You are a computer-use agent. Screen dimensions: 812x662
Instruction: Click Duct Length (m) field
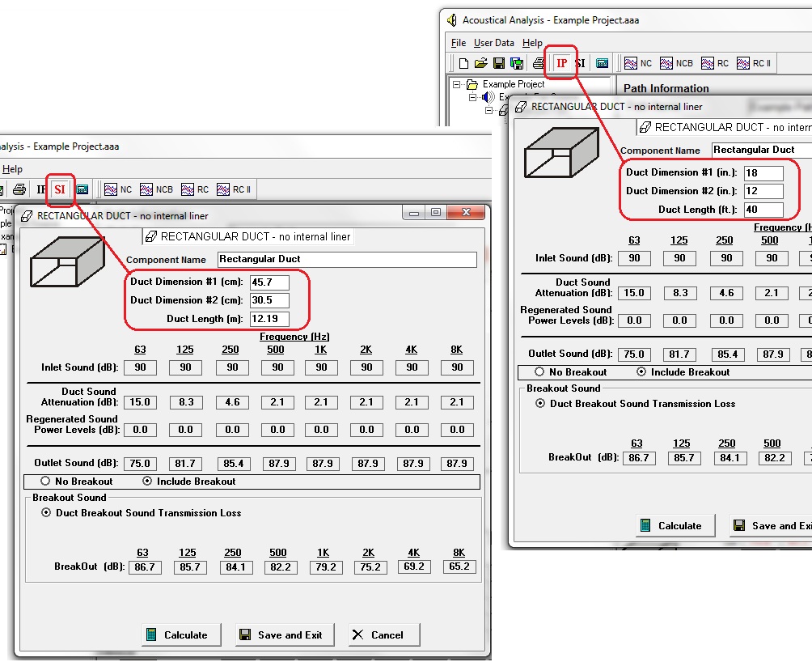click(269, 319)
